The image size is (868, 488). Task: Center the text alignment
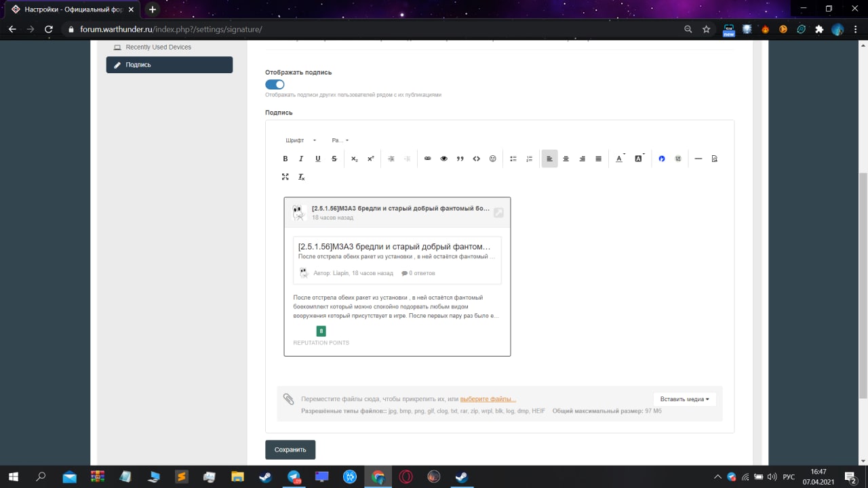[566, 159]
